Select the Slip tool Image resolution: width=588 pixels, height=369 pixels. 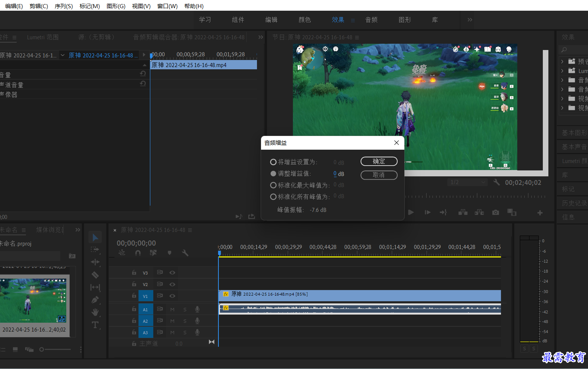pyautogui.click(x=95, y=287)
